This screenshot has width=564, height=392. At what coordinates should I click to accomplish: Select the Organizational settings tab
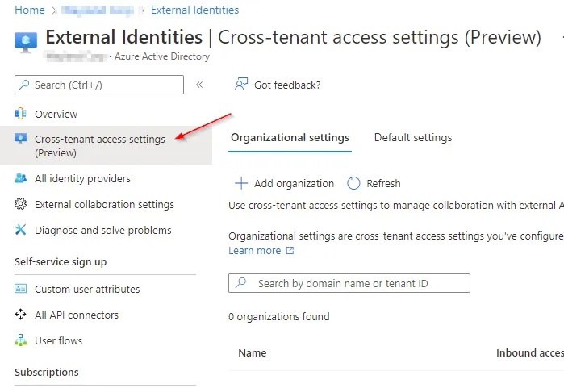coord(290,137)
